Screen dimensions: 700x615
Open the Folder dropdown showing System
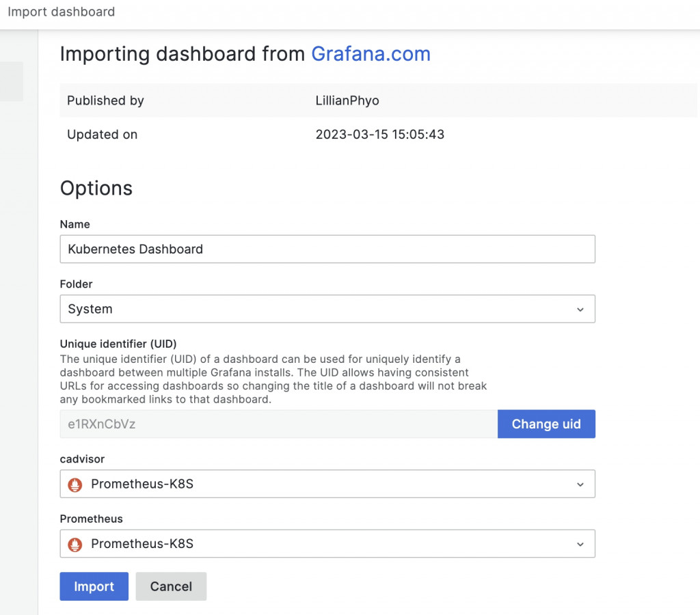tap(327, 309)
